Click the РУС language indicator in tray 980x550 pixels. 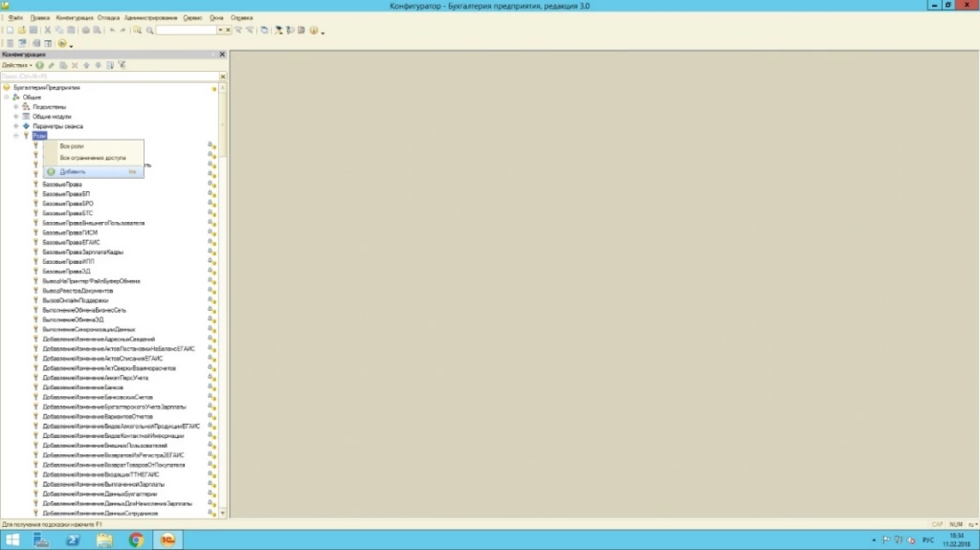tap(928, 540)
